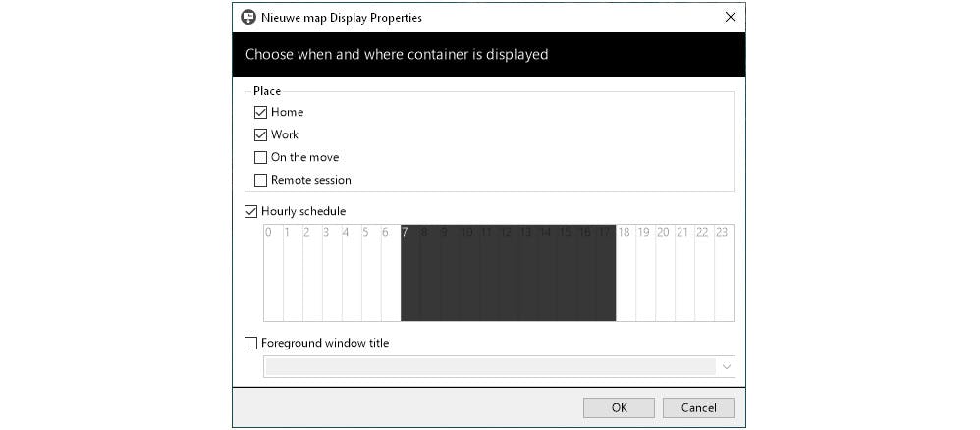The width and height of the screenshot is (980, 430).
Task: Expand the Foreground window title dropdown
Action: [726, 366]
